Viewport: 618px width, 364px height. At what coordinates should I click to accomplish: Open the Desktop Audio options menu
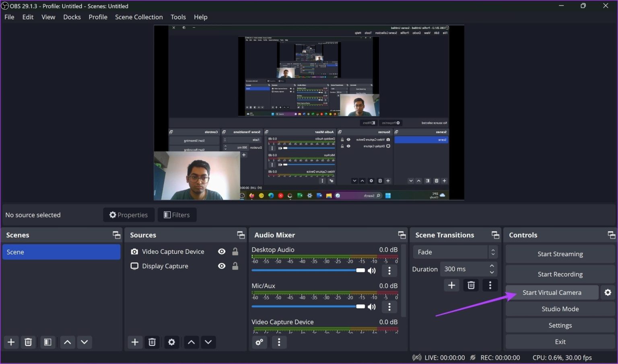(389, 270)
